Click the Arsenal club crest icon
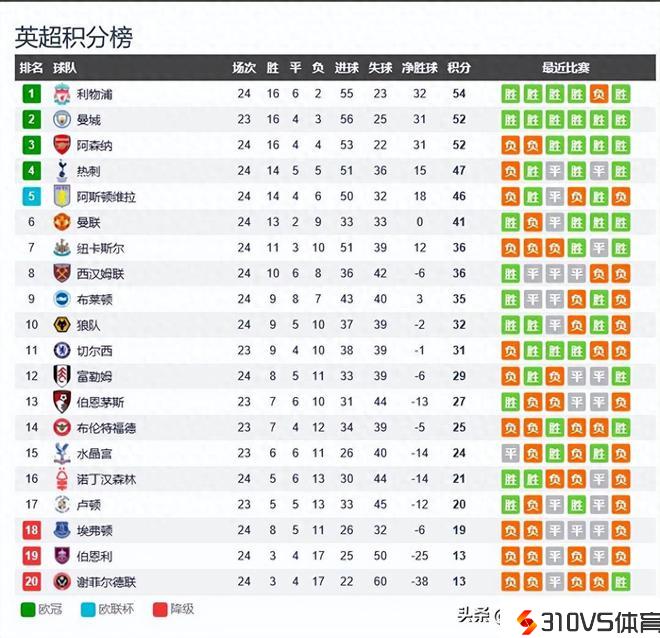The width and height of the screenshot is (660, 638). click(61, 145)
